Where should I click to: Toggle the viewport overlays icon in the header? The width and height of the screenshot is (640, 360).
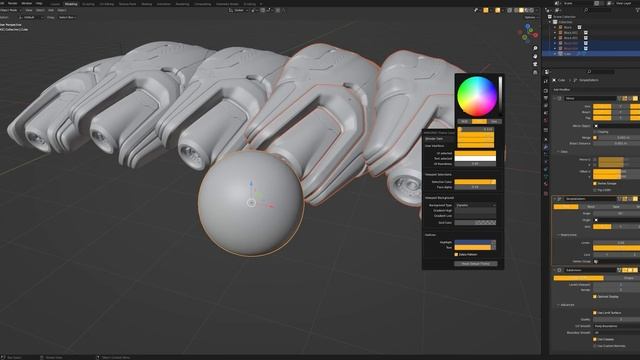(x=498, y=10)
